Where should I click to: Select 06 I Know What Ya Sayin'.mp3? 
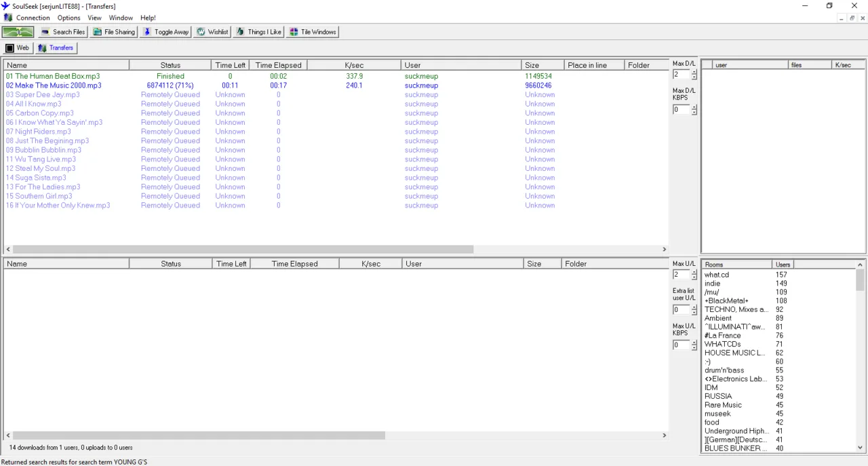coord(54,123)
